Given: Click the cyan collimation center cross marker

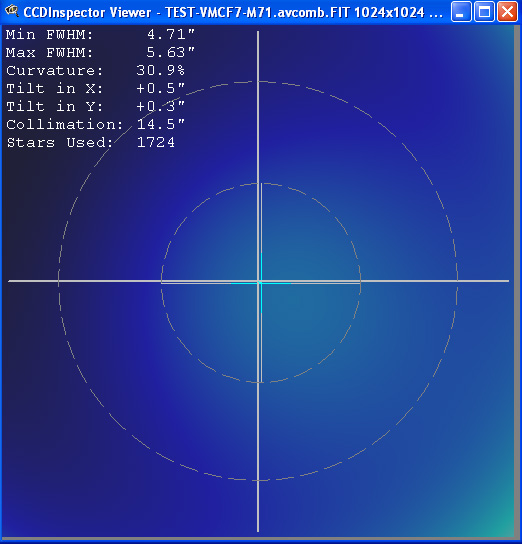Looking at the screenshot, I should [261, 283].
